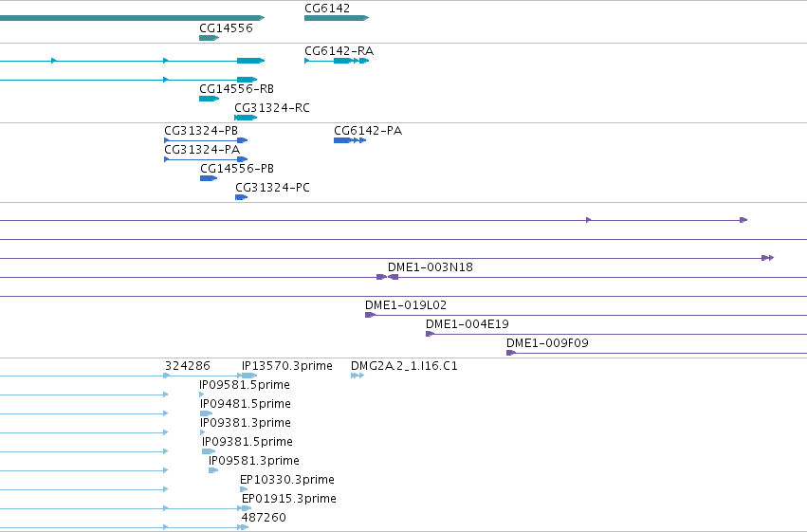This screenshot has width=807, height=532.
Task: Click the teal gene bar under CG14556
Action: pos(209,38)
